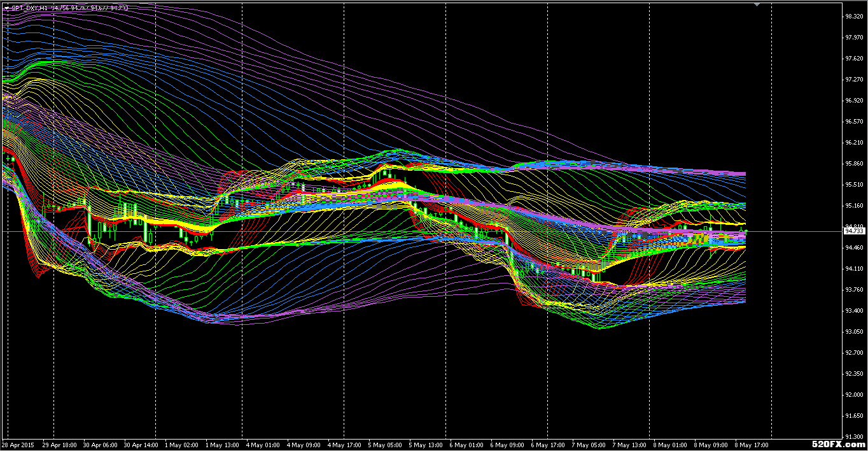Click the 4 May 09:00 time label
The width and height of the screenshot is (868, 451).
click(304, 445)
